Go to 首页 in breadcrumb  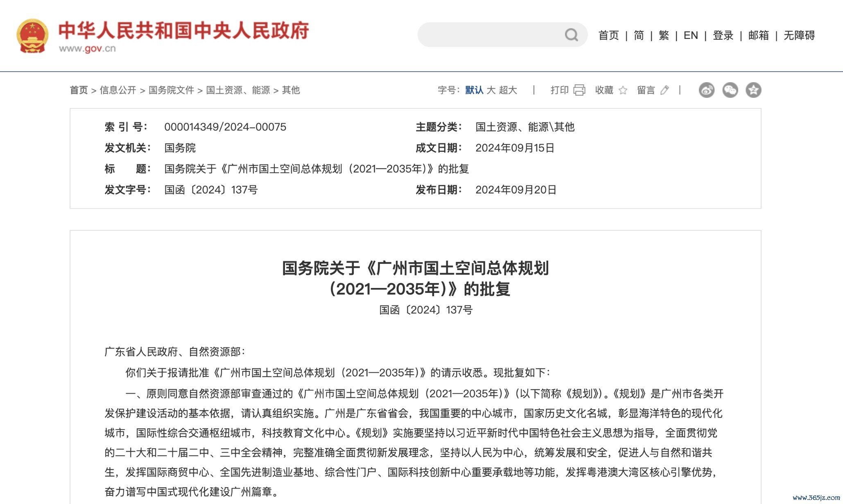point(79,90)
